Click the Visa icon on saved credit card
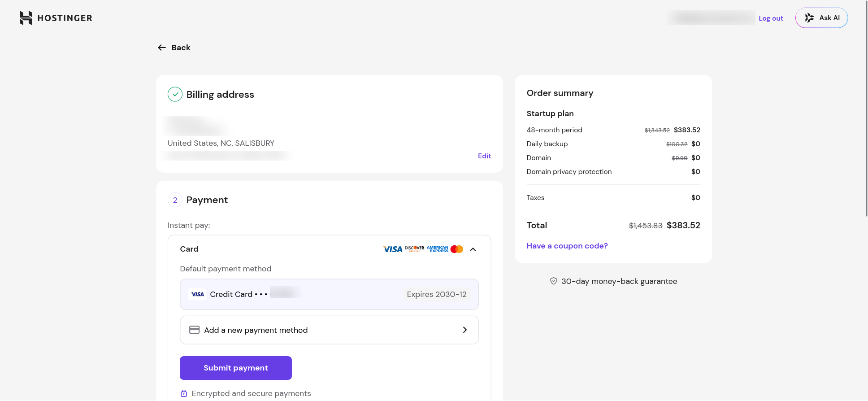This screenshot has height=401, width=868. [x=197, y=294]
